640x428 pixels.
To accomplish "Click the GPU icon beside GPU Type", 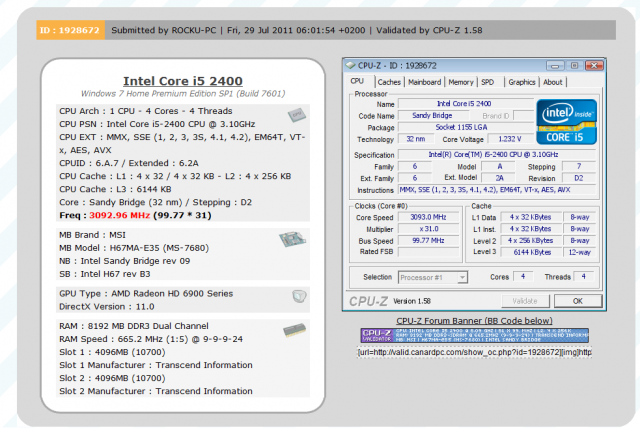I will [299, 296].
